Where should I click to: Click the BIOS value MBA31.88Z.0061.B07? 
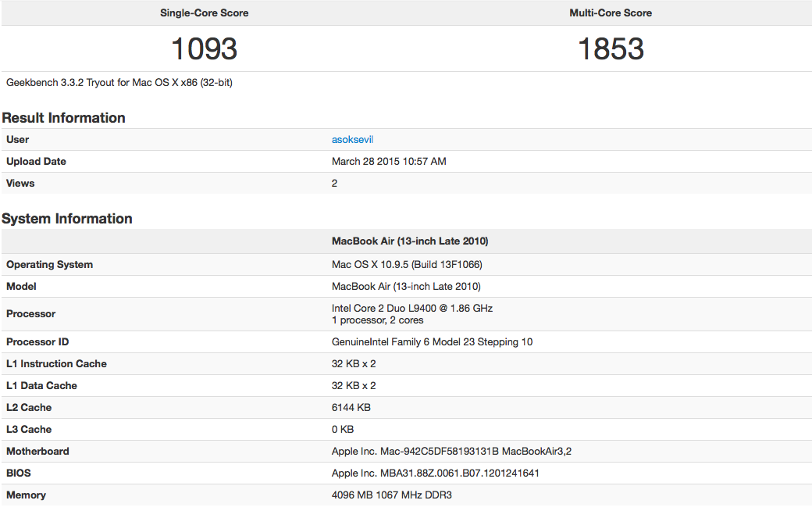pyautogui.click(x=436, y=473)
